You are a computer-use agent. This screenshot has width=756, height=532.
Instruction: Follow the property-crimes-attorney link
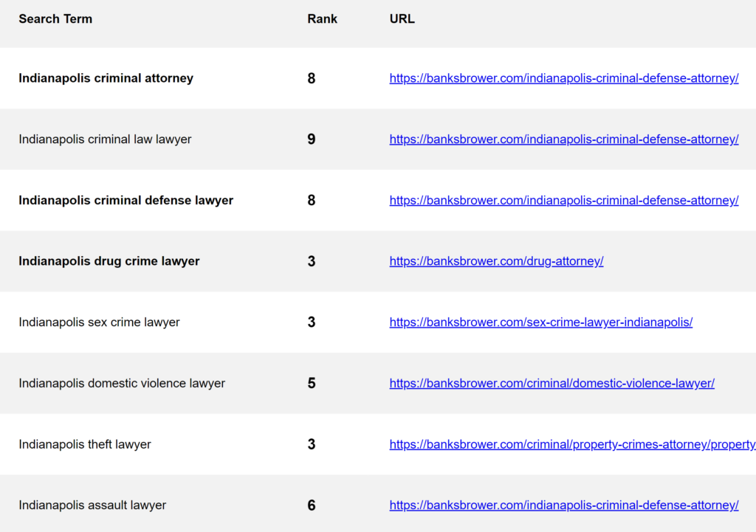tap(573, 444)
